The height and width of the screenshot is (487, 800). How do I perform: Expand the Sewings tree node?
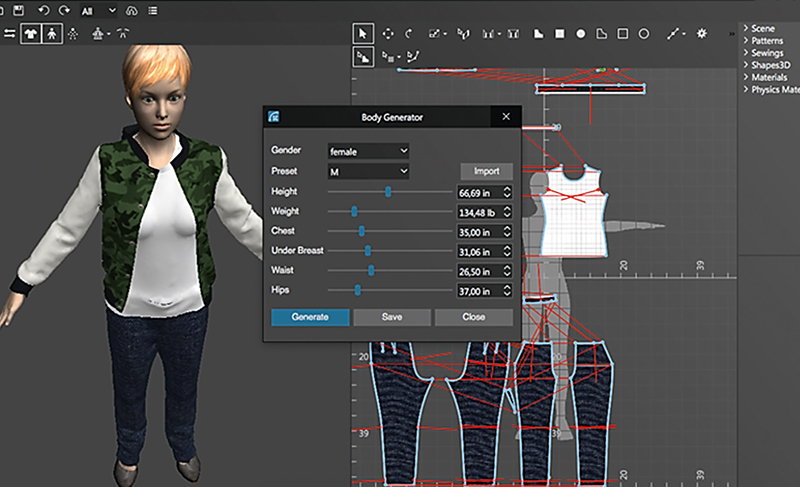point(745,52)
